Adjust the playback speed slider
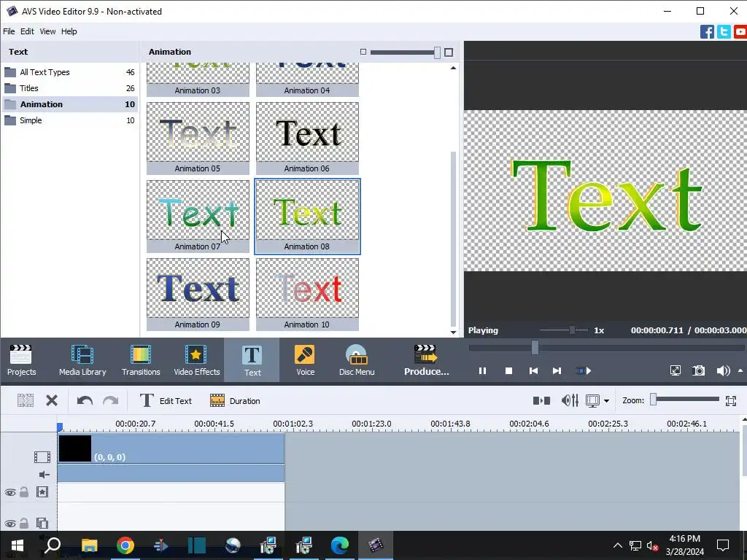 point(572,330)
